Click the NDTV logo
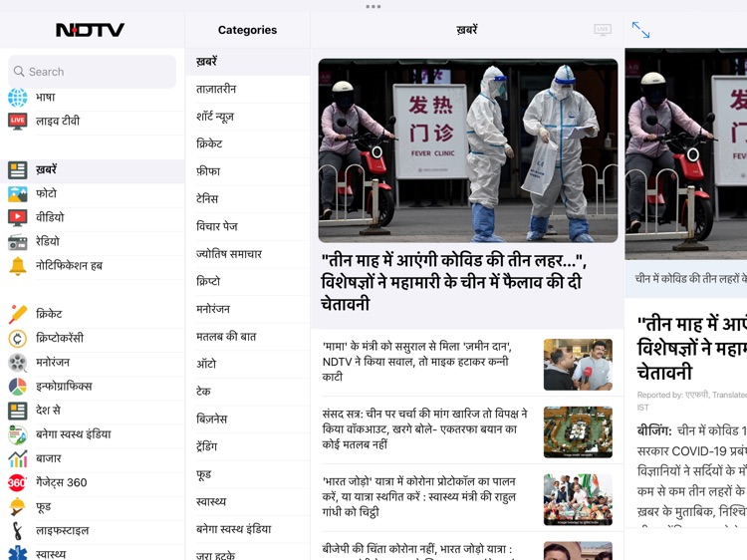This screenshot has height=560, width=747. click(x=90, y=30)
